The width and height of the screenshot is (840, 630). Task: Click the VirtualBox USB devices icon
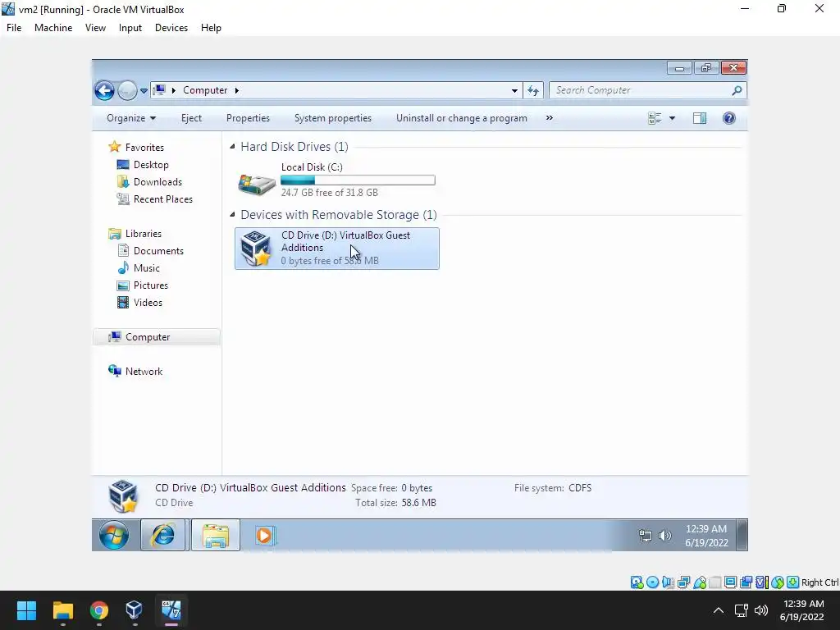click(x=700, y=582)
